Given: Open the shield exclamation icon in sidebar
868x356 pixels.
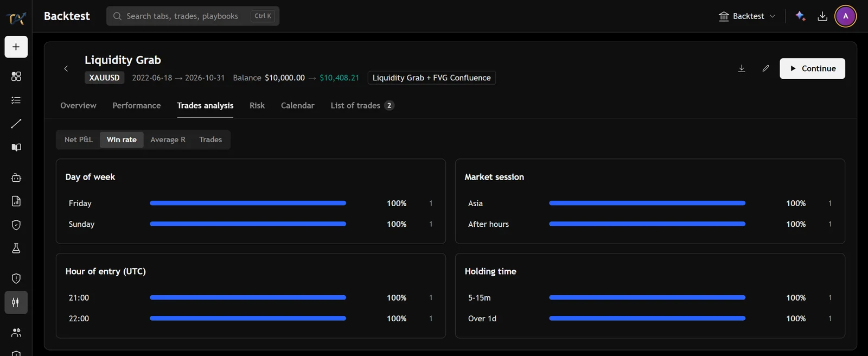Looking at the screenshot, I should pyautogui.click(x=16, y=278).
